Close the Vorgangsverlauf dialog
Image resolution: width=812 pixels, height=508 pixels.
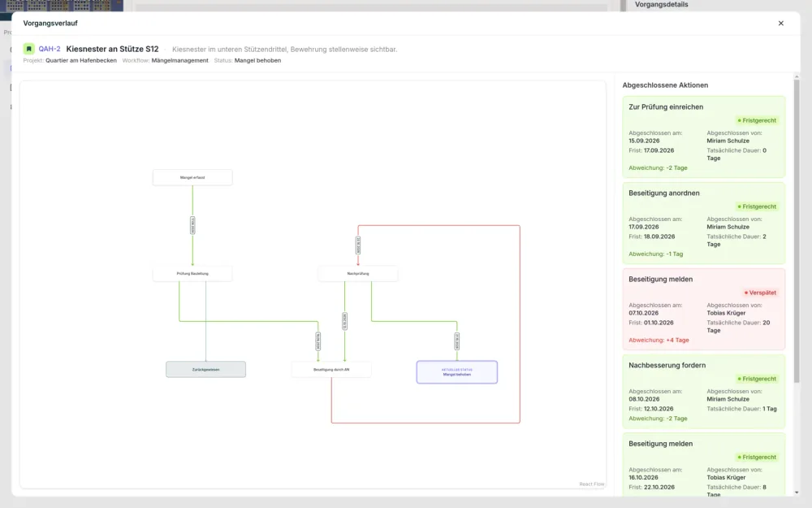[x=781, y=24]
